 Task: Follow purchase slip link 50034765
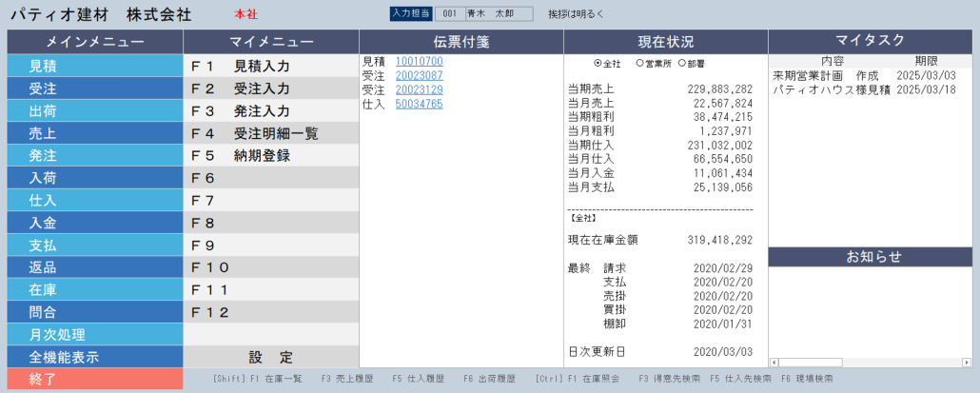[x=419, y=105]
